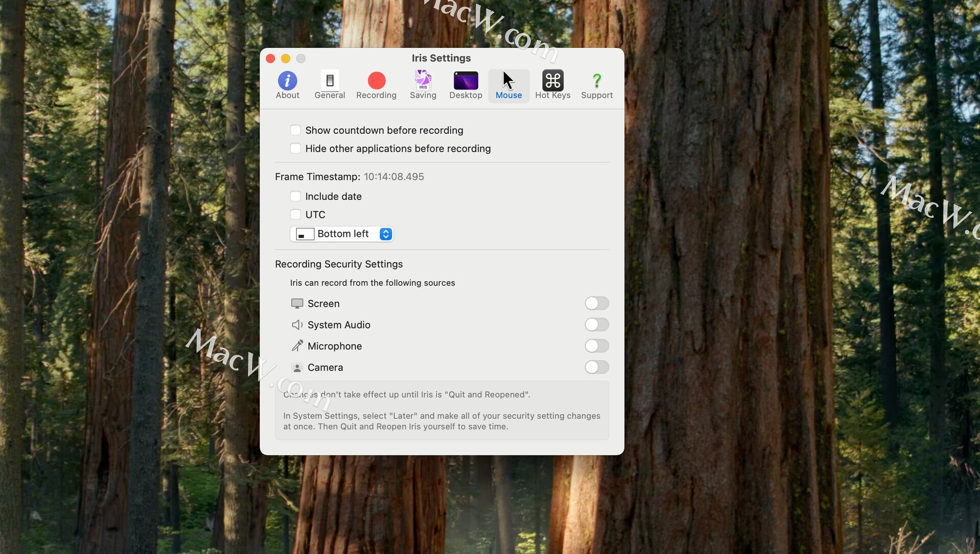Click the timestamp value 10:14:08.495
Image resolution: width=980 pixels, height=554 pixels.
394,177
